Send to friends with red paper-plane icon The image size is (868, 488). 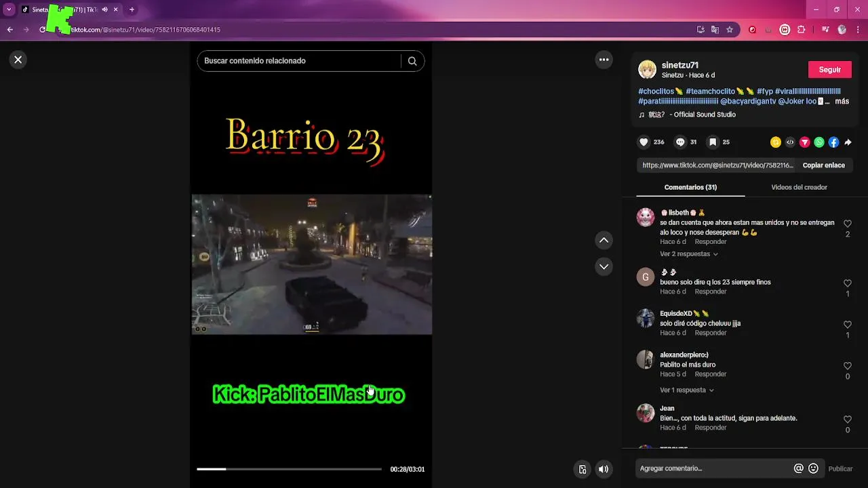[x=805, y=142]
